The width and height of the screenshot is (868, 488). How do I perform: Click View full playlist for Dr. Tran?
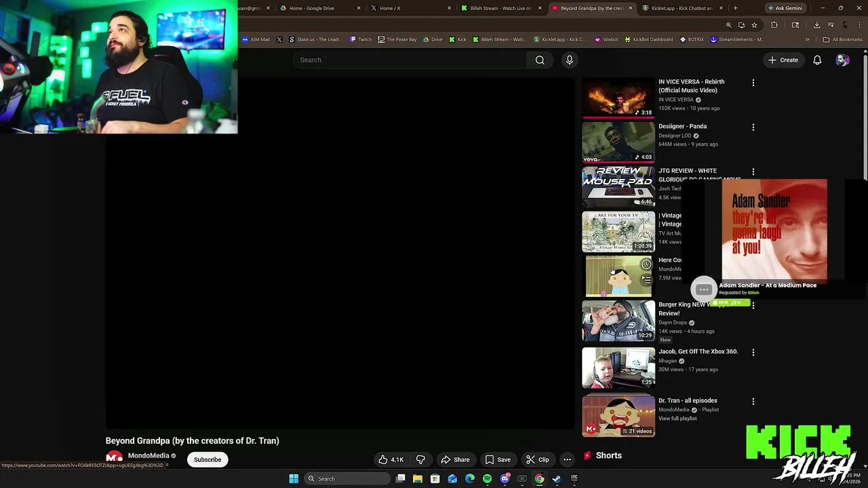coord(677,418)
